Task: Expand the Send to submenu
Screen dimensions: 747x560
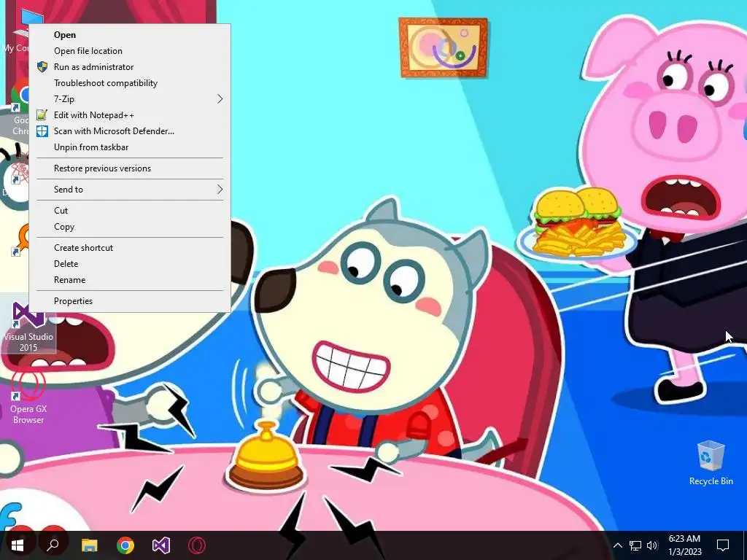Action: point(130,190)
